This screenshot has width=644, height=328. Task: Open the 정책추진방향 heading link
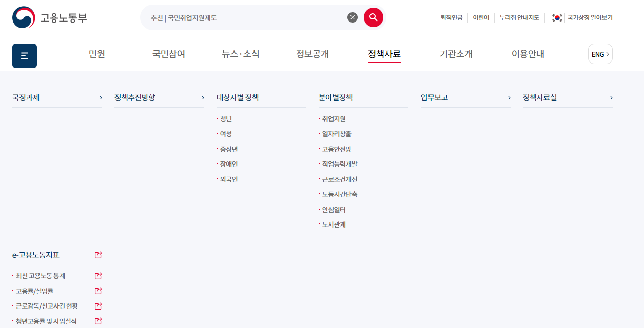[x=135, y=97]
